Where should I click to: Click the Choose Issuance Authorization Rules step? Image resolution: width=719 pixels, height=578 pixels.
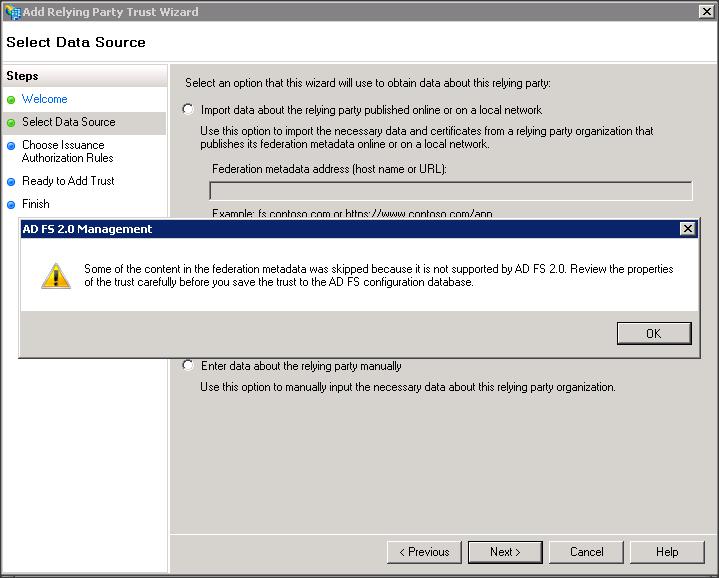click(x=68, y=151)
